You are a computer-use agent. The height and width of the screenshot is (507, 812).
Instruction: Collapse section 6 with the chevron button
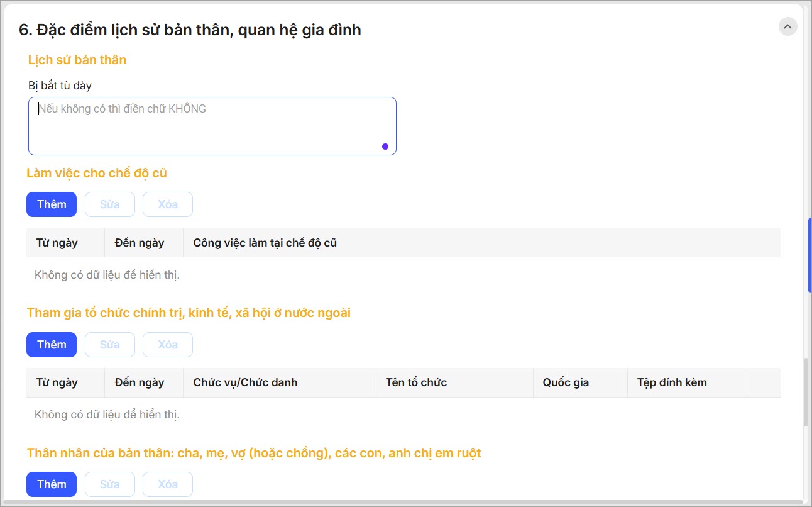point(787,26)
